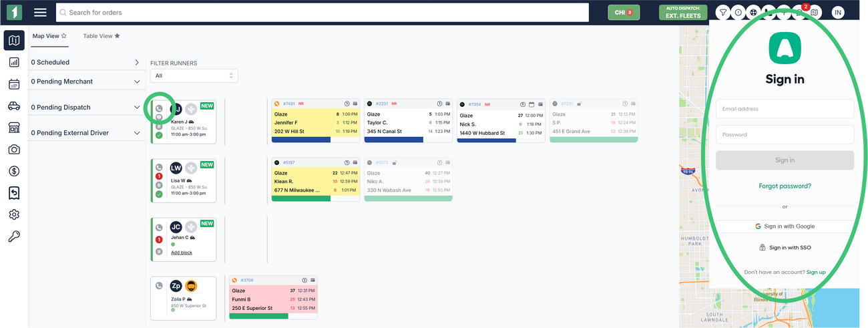
Task: Open the camera sidebar icon
Action: (x=14, y=150)
